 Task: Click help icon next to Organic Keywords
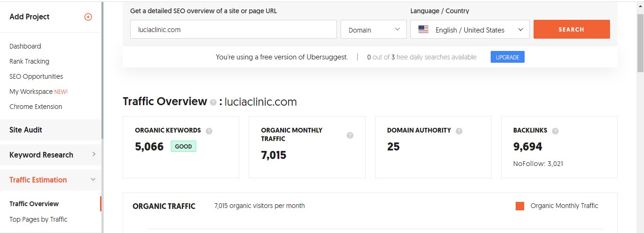[x=209, y=131]
